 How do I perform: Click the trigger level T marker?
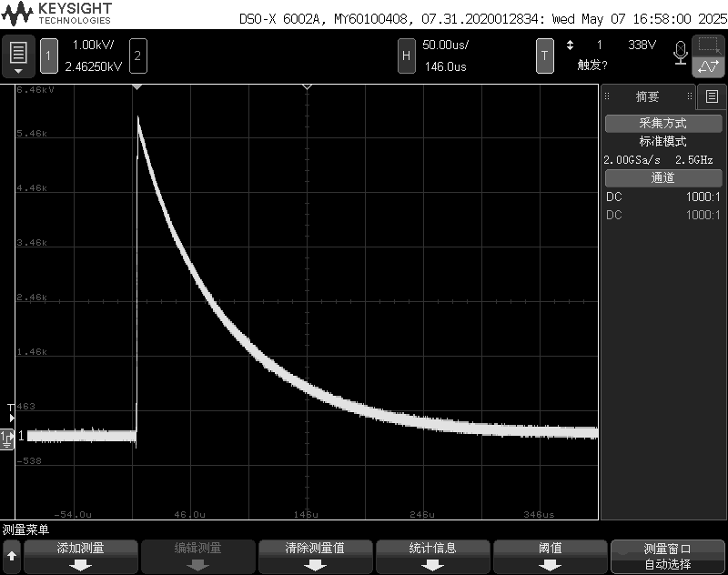[11, 412]
